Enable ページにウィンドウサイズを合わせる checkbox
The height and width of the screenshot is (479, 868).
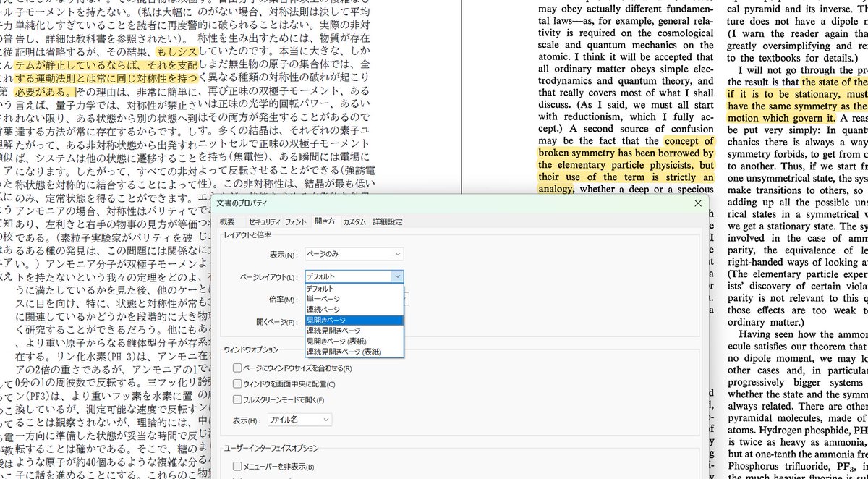pyautogui.click(x=237, y=368)
